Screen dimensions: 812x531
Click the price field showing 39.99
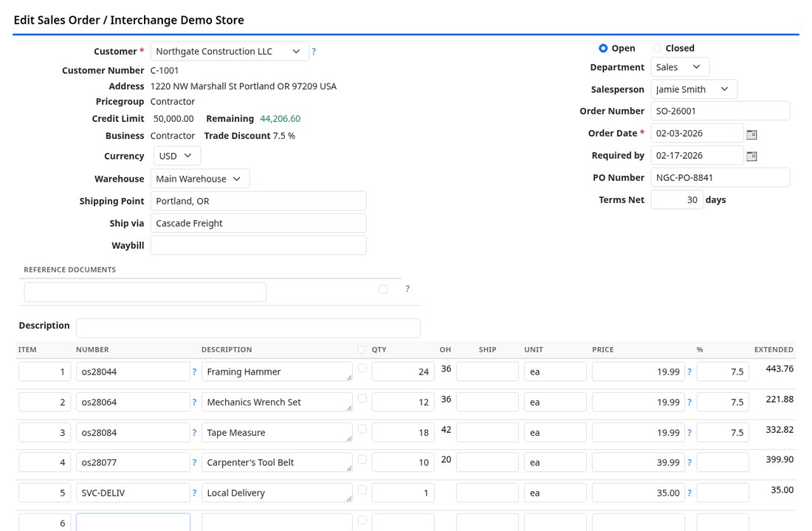[x=638, y=462]
